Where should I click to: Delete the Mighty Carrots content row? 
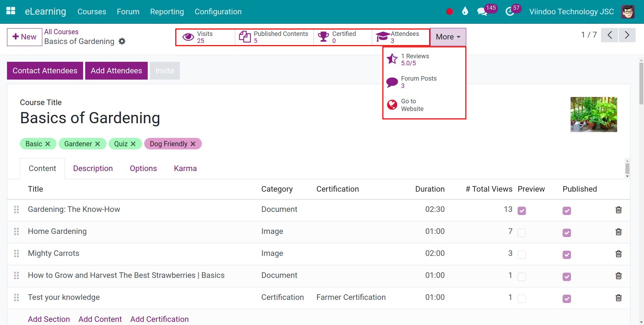point(619,254)
